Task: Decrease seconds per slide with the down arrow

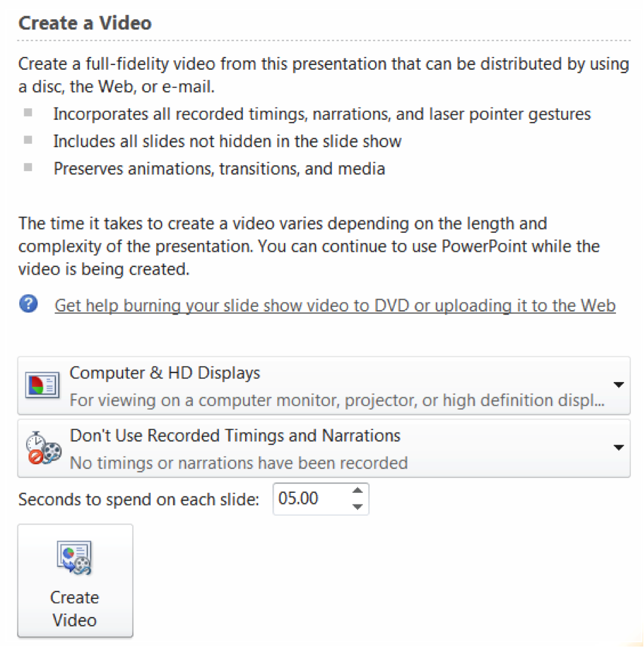Action: (x=358, y=507)
